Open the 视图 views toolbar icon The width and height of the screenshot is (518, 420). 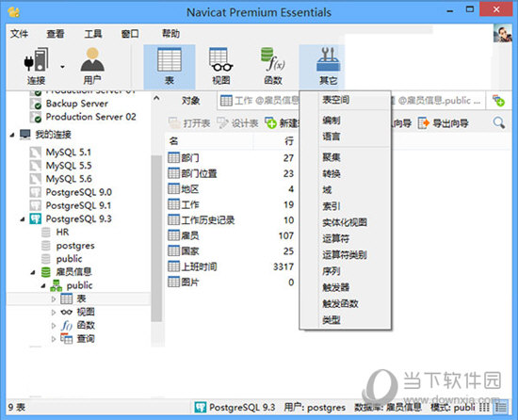[221, 66]
